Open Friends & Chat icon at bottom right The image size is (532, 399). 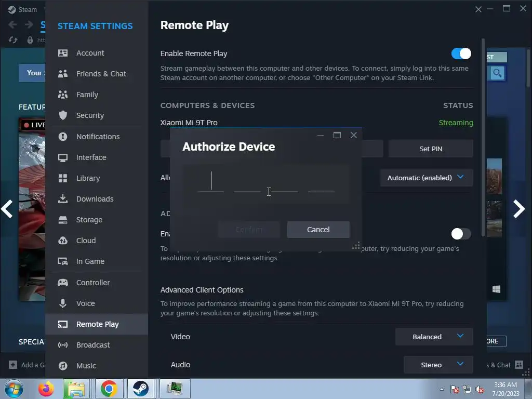(519, 365)
